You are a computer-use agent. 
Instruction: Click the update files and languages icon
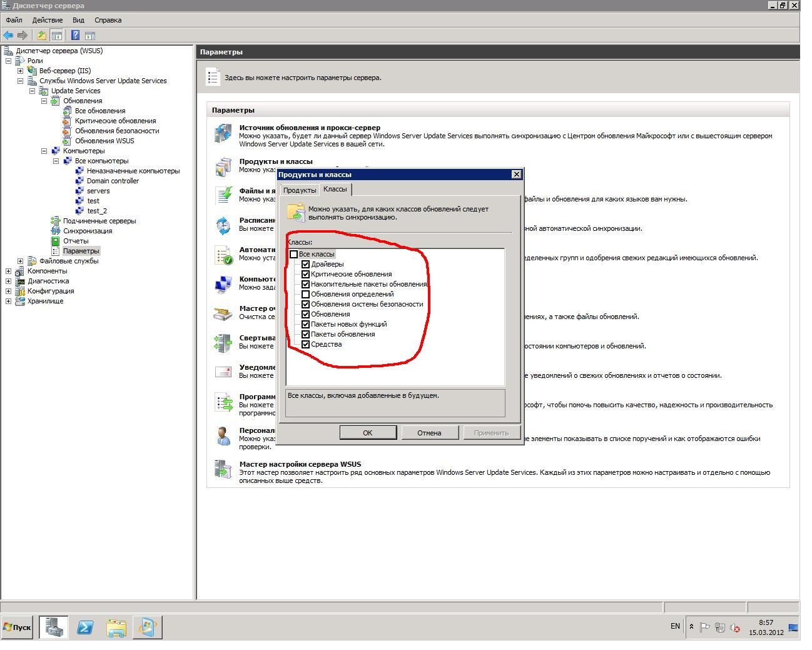click(223, 195)
